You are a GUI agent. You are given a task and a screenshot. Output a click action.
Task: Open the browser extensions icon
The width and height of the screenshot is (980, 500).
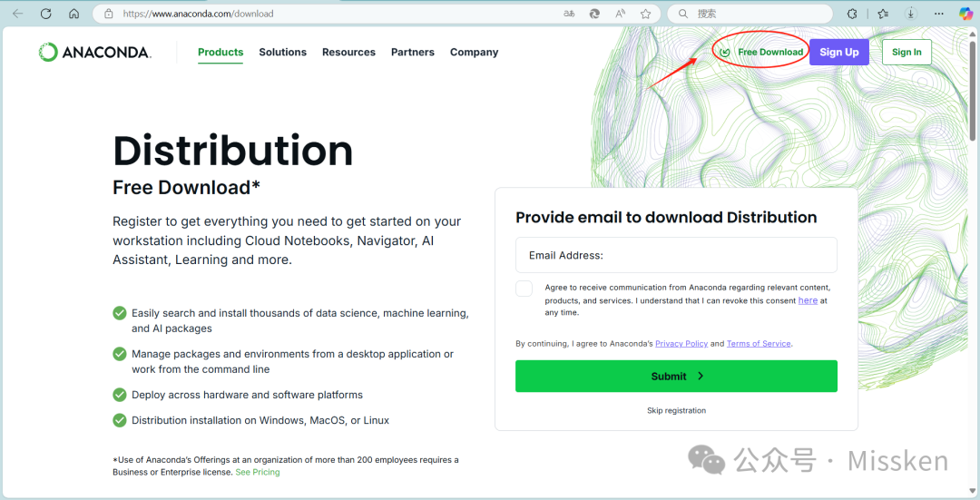[x=852, y=13]
